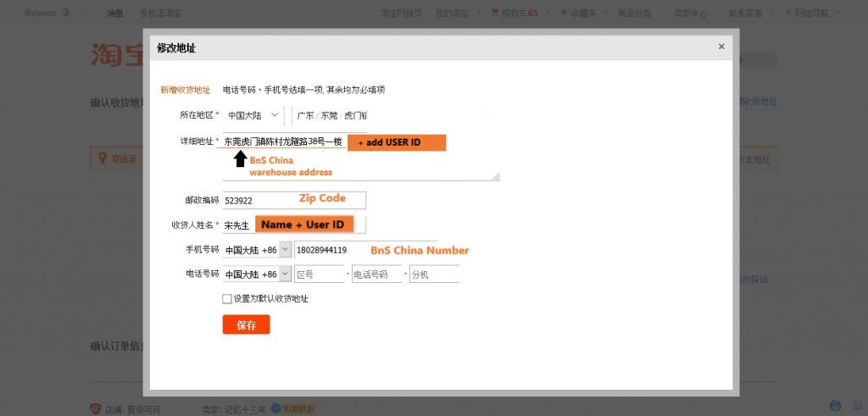Close the 修改地址 dialog with the X
Viewport: 868px width, 416px height.
[x=721, y=47]
